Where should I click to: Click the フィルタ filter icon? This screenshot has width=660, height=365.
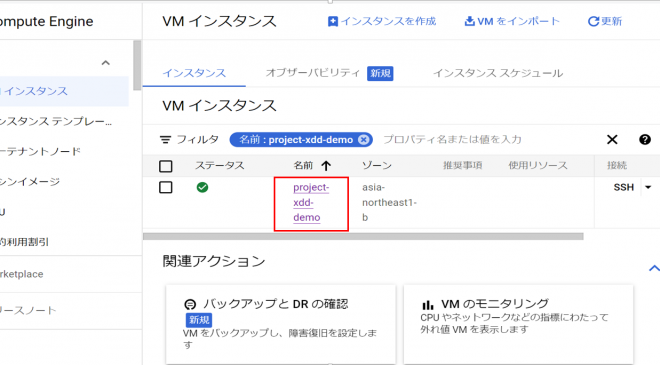165,139
